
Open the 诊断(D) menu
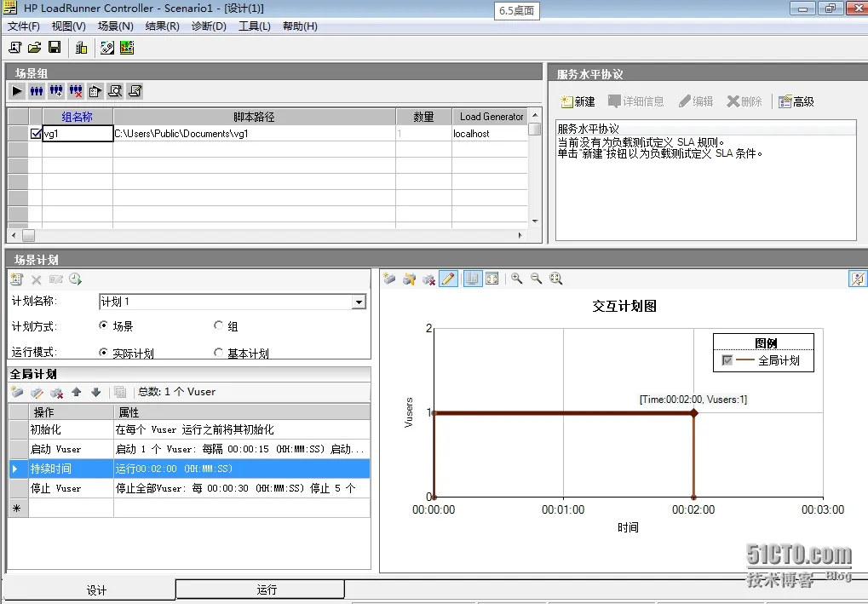pos(209,26)
